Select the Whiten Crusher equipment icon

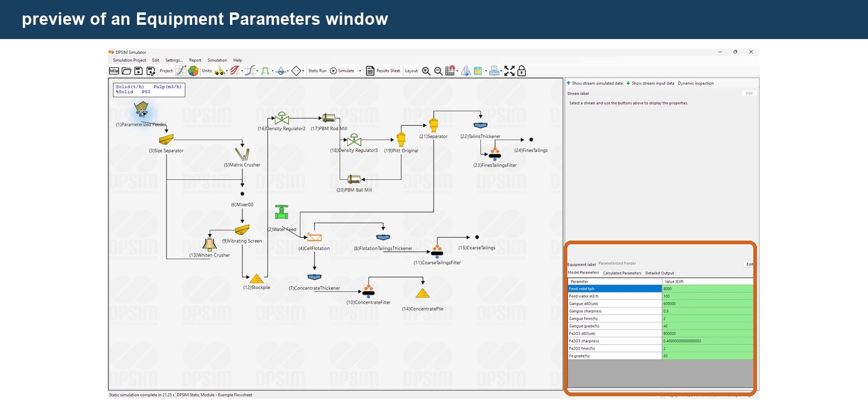[210, 244]
